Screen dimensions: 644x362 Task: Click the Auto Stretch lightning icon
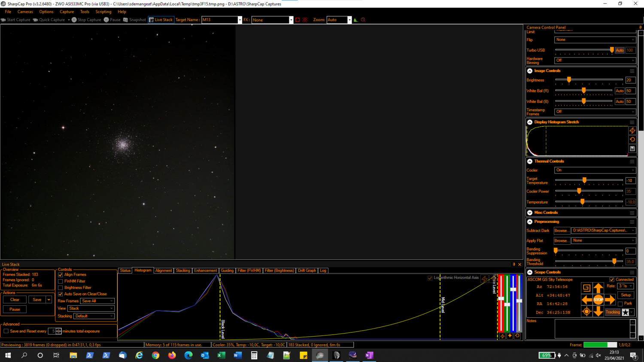[x=632, y=131]
